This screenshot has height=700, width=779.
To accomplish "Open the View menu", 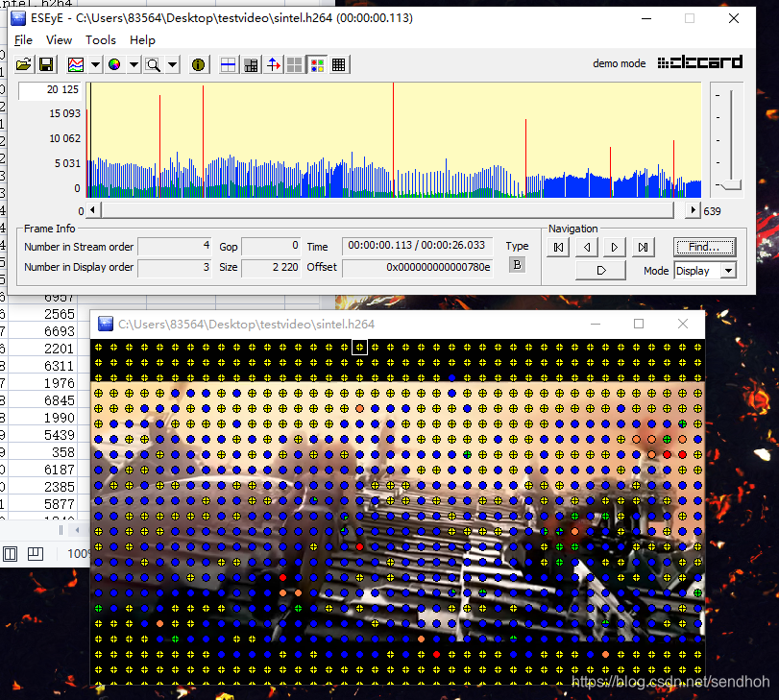I will [x=59, y=39].
